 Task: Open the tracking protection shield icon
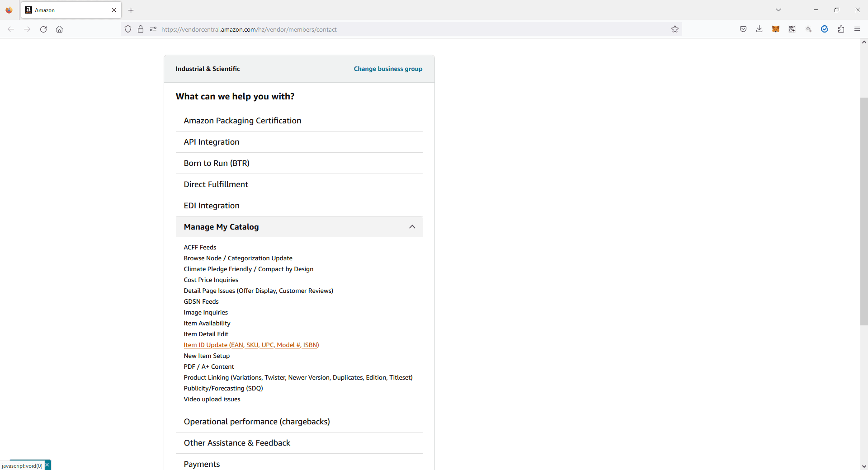coord(128,29)
